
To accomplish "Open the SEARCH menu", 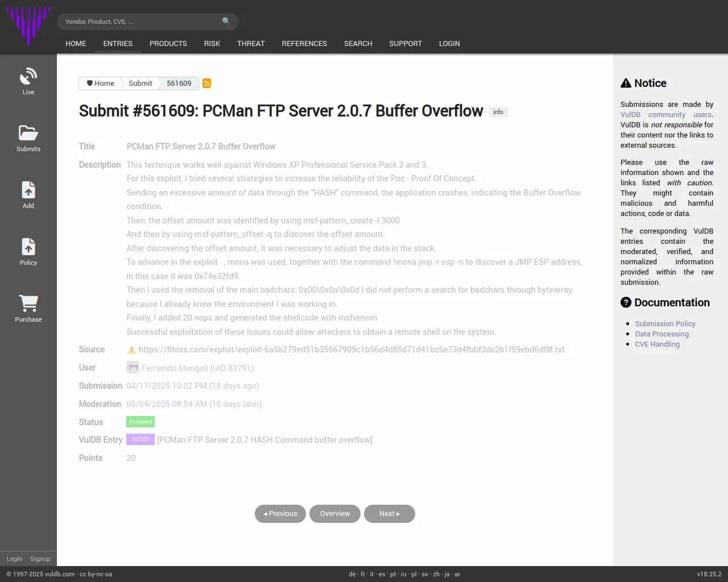I will point(358,43).
